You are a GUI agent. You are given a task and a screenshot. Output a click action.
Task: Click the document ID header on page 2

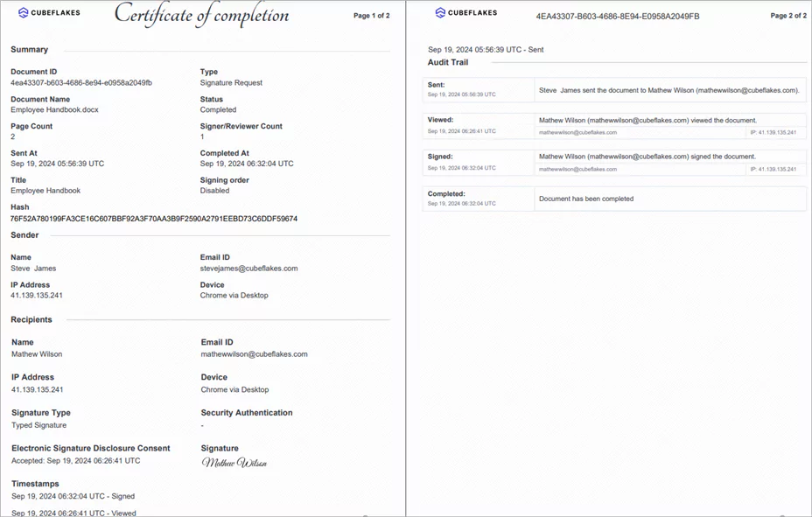coord(617,16)
